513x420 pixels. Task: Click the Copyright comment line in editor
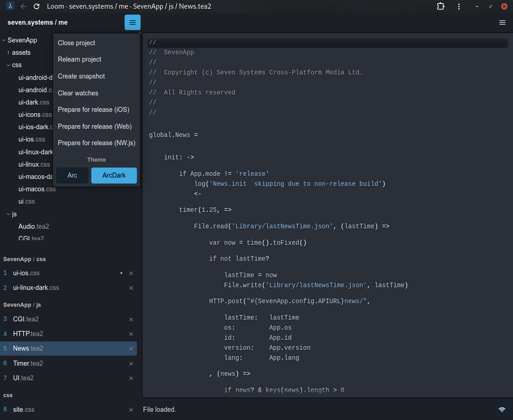[256, 72]
